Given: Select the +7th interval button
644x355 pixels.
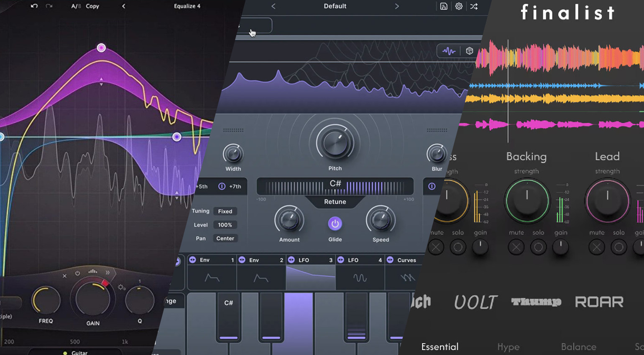Looking at the screenshot, I should tap(235, 187).
